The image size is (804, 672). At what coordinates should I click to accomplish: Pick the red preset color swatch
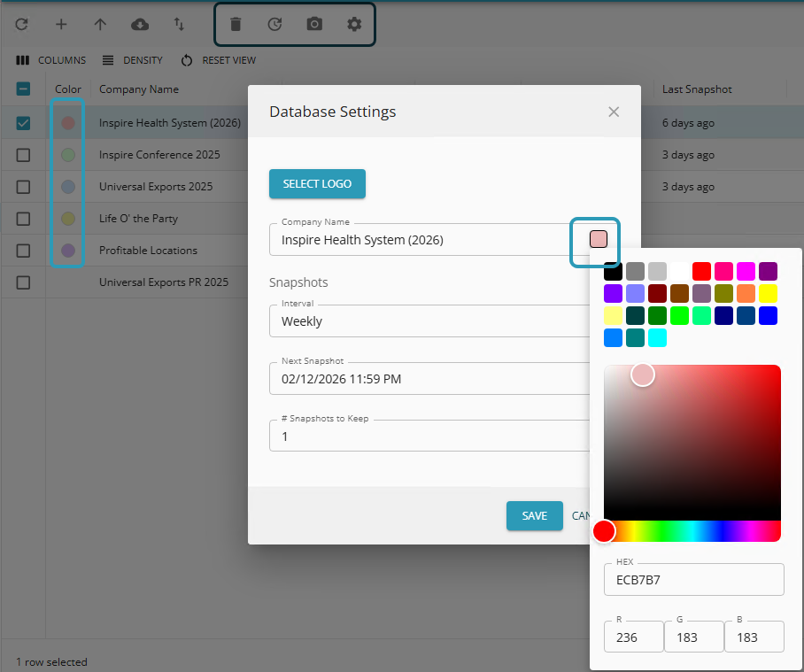click(x=701, y=271)
